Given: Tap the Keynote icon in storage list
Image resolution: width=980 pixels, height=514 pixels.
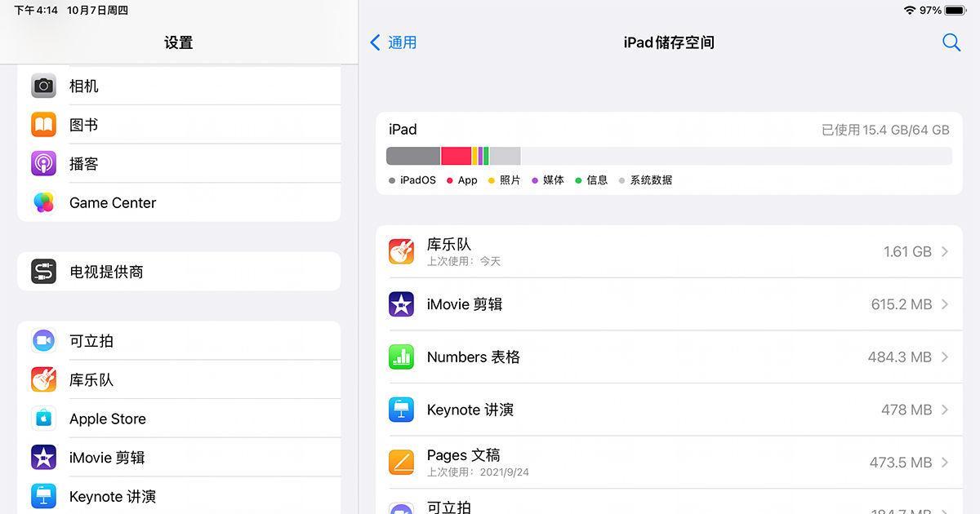Looking at the screenshot, I should click(x=401, y=410).
